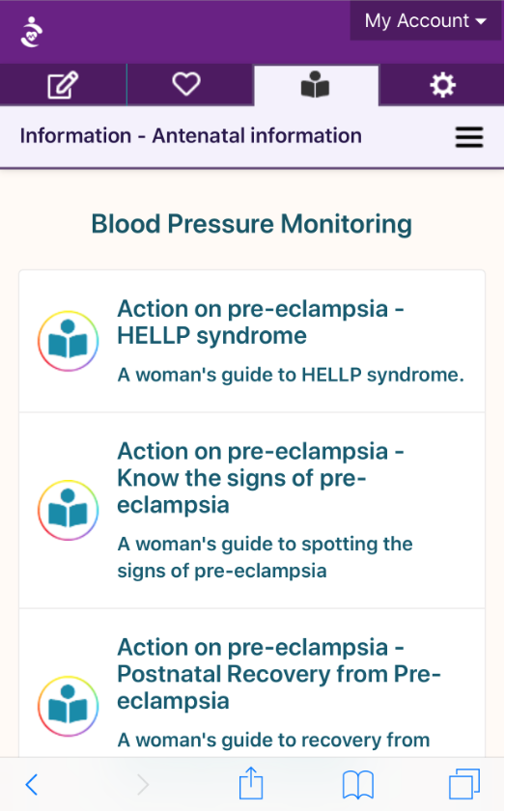
Task: Go back with the browser back arrow
Action: [x=32, y=784]
